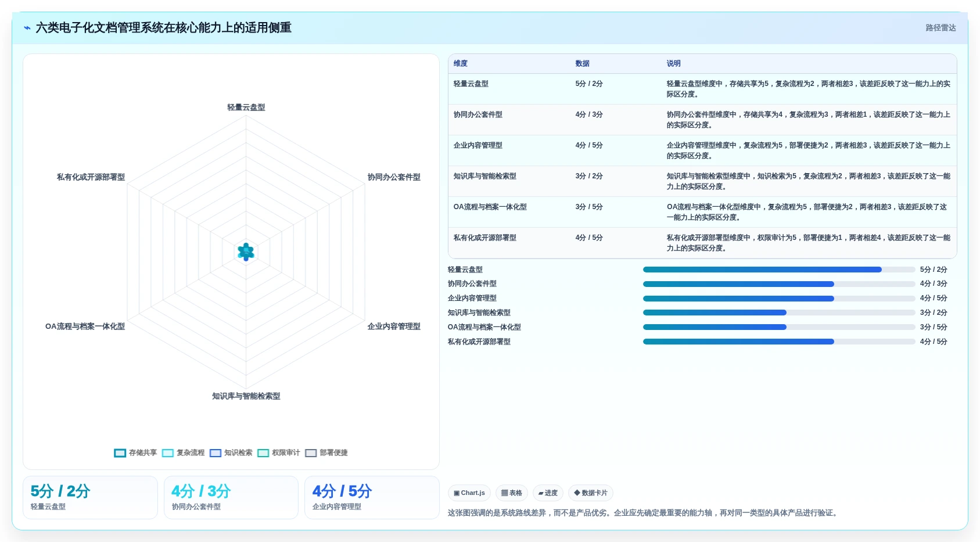This screenshot has width=980, height=542.
Task: Toggle the 复杂流程 legend dataset
Action: pos(184,453)
